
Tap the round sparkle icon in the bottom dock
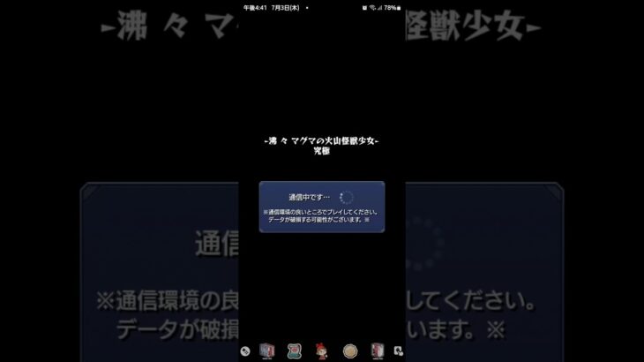(x=245, y=351)
